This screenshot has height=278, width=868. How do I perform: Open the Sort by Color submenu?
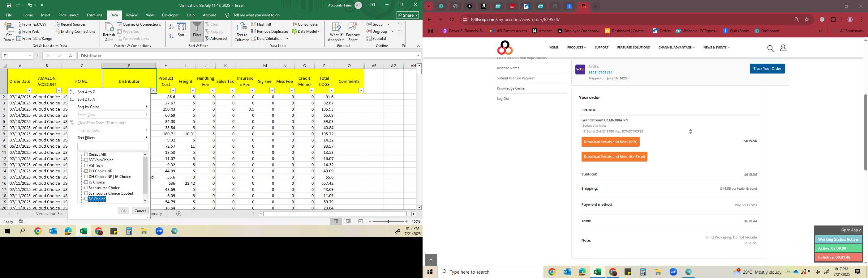109,107
